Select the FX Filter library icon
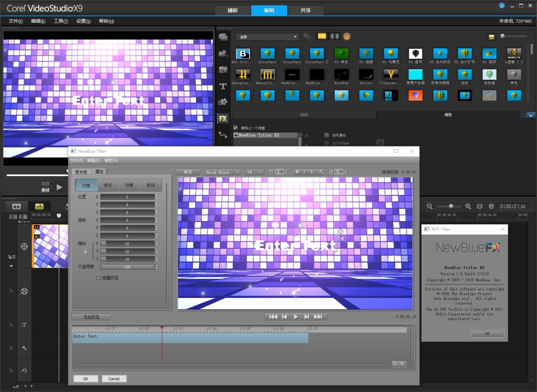This screenshot has width=537, height=392. click(x=223, y=118)
